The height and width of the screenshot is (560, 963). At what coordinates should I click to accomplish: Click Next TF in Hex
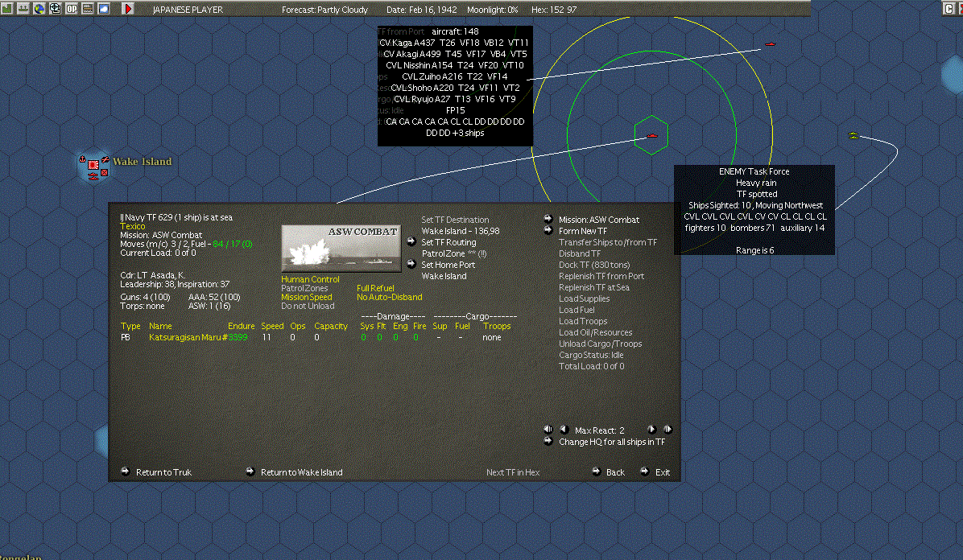513,472
